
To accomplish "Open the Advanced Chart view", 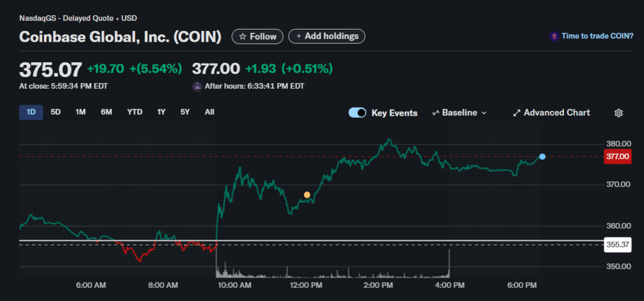I will point(552,113).
